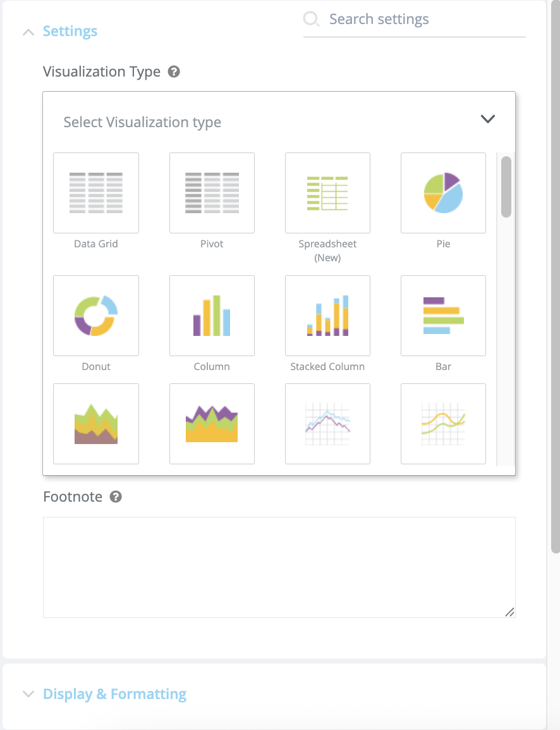Click the Pie label
The image size is (560, 730).
click(443, 244)
